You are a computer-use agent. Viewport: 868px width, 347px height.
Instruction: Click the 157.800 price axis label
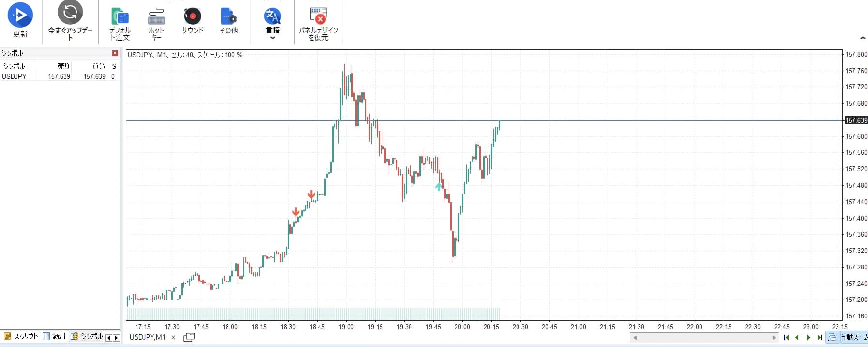click(x=856, y=54)
